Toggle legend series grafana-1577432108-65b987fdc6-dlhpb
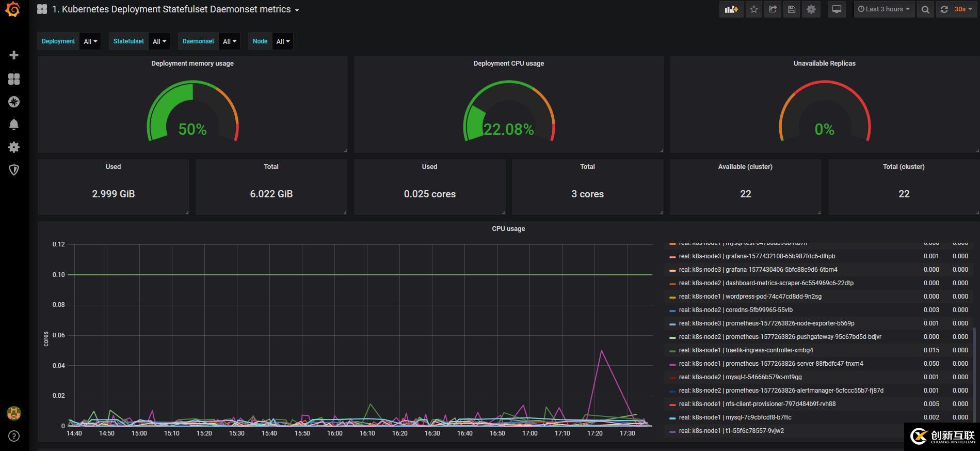This screenshot has width=980, height=451. [757, 256]
